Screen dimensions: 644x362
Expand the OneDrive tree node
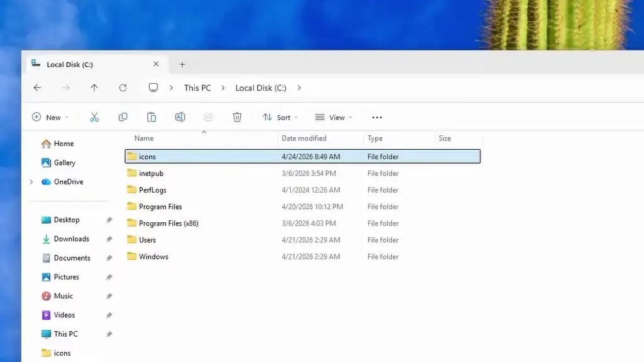(x=31, y=182)
